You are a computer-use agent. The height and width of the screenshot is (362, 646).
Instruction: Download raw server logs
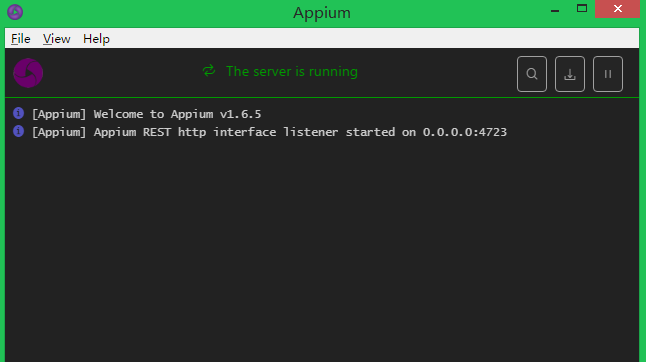pyautogui.click(x=570, y=74)
